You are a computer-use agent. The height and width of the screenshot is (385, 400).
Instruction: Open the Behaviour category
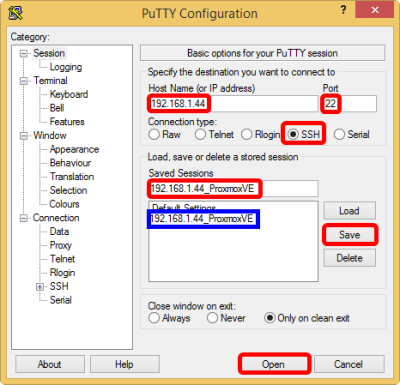tap(70, 163)
